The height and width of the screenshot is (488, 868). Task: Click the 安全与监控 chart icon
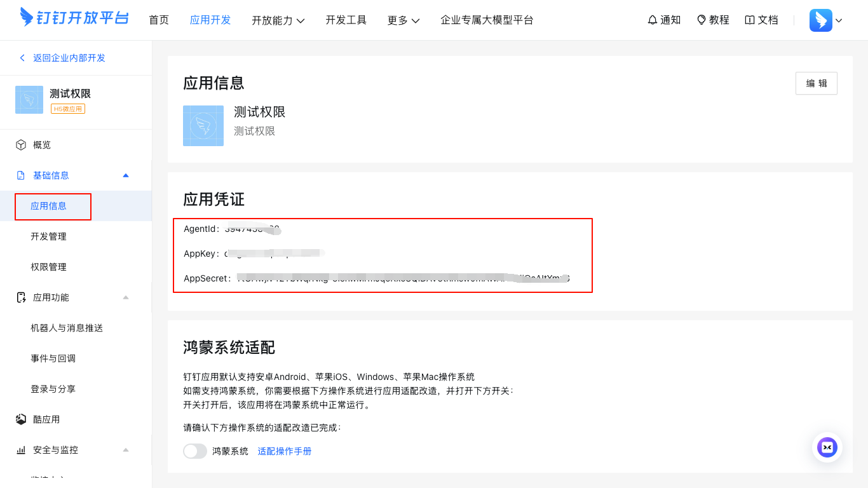point(21,450)
